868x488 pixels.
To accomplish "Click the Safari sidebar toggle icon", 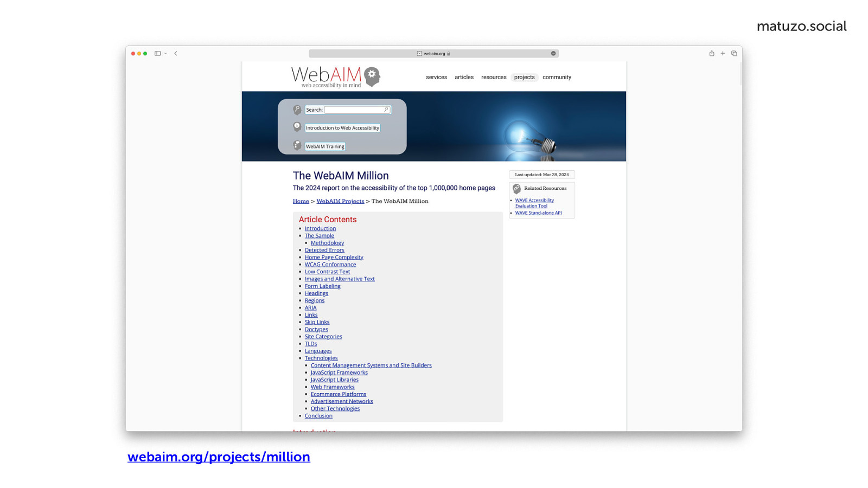I will (x=157, y=53).
